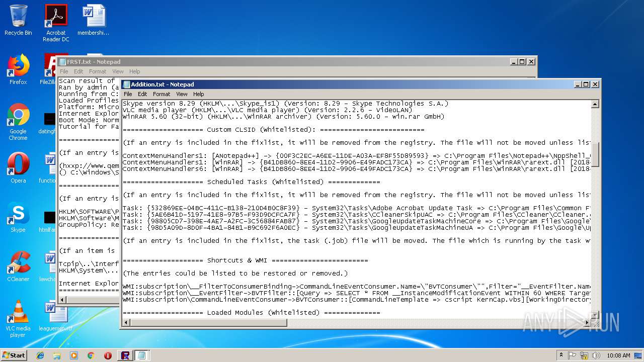
Task: Launch Opera desktop shortcut
Action: (18, 167)
